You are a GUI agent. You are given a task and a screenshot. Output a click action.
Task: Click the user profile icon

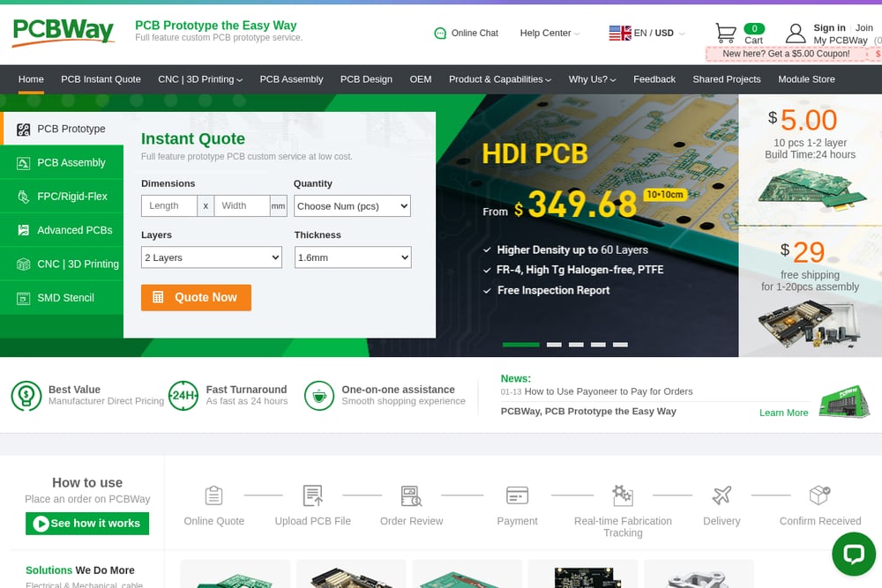pyautogui.click(x=796, y=33)
